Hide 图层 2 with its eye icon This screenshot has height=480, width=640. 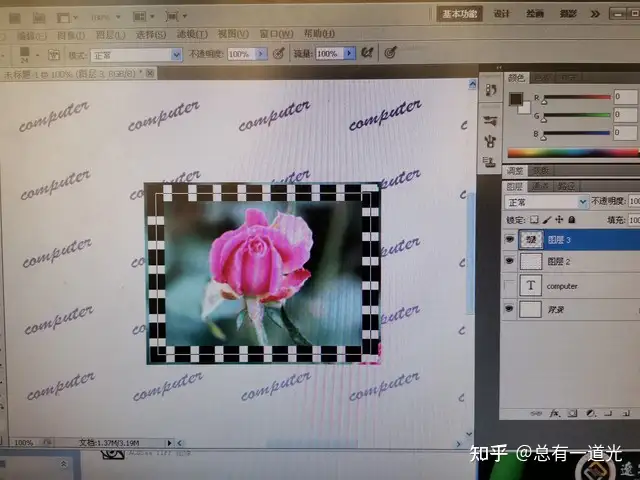509,261
